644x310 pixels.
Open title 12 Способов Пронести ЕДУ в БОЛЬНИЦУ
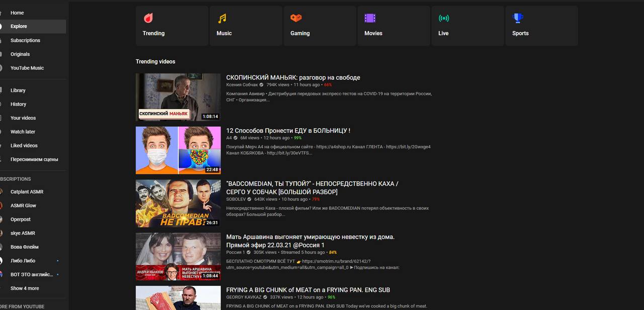[x=288, y=131]
